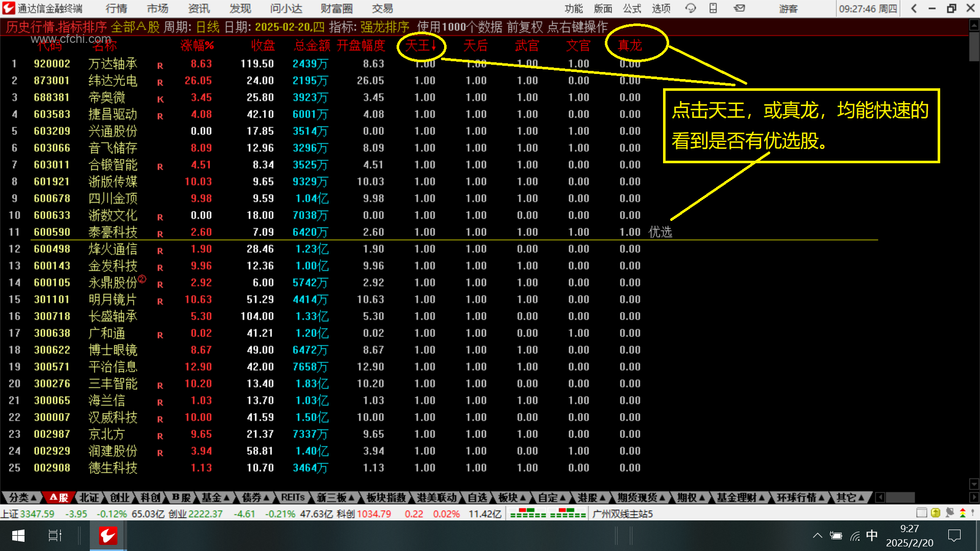Open the messages envelope icon
The height and width of the screenshot is (551, 980).
739,8
